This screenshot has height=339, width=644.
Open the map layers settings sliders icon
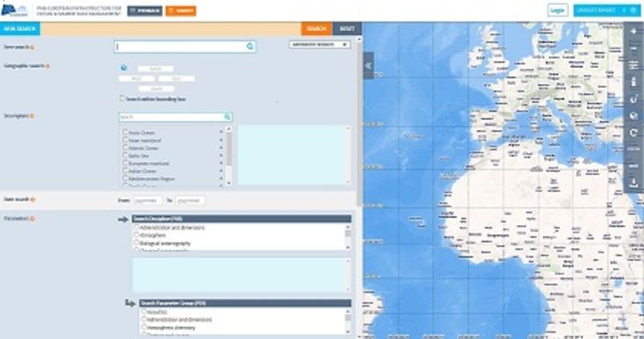[x=634, y=65]
